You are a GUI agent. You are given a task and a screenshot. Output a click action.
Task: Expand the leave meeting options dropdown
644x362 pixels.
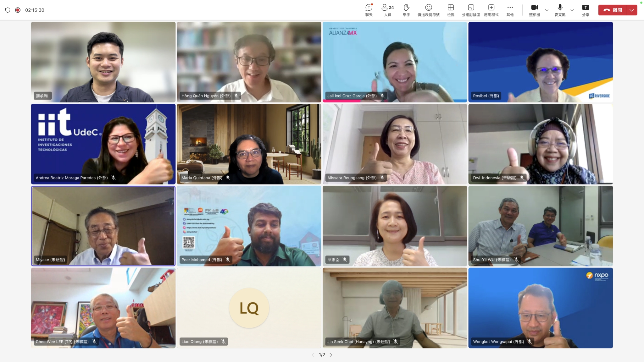[x=632, y=10]
